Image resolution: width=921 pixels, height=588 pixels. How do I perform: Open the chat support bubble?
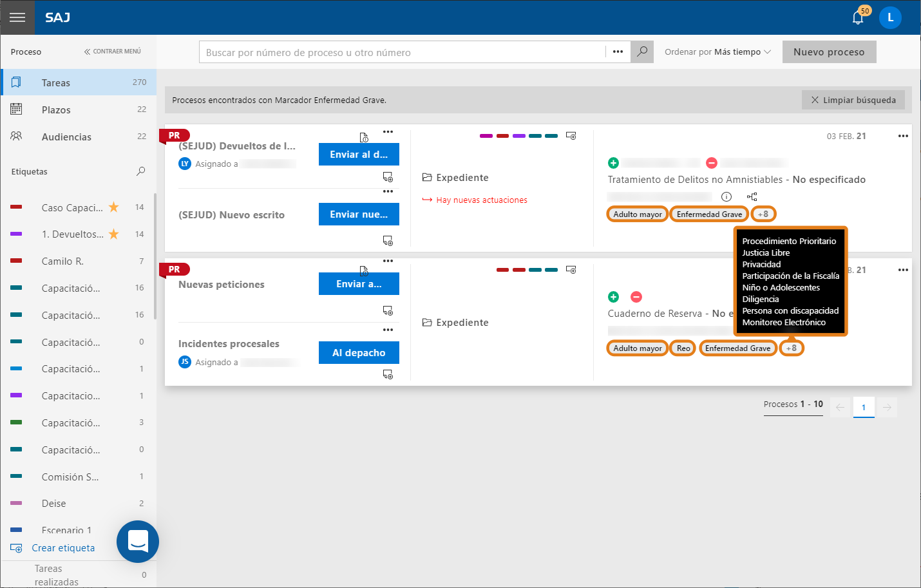pyautogui.click(x=138, y=542)
